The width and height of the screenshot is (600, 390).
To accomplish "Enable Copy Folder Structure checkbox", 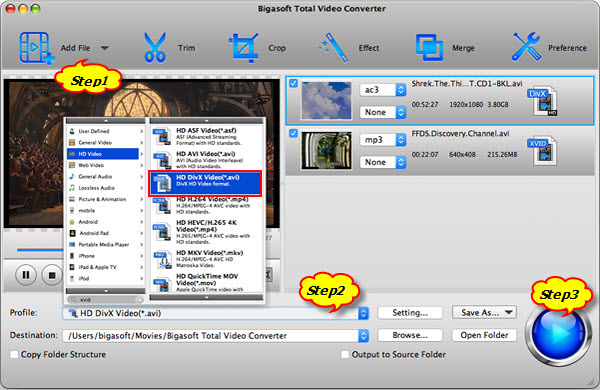I will point(14,354).
